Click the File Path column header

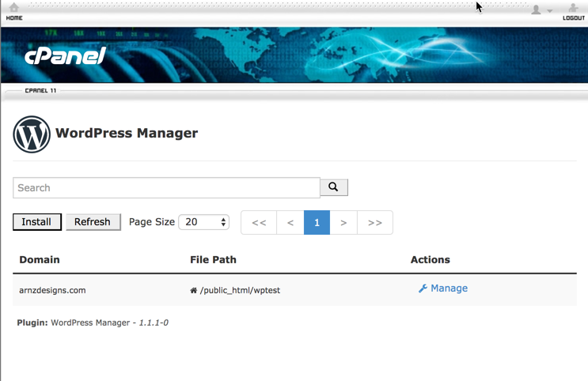[x=213, y=259]
